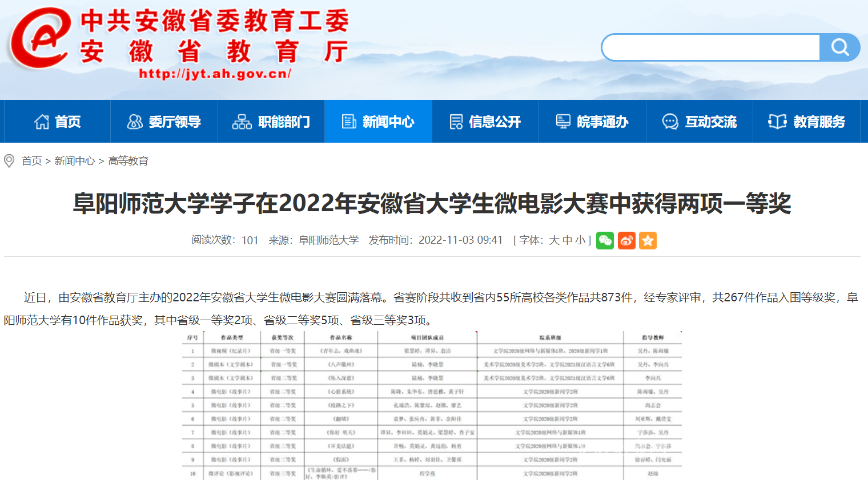
Task: Open 教育服务 navigation item
Action: click(806, 122)
